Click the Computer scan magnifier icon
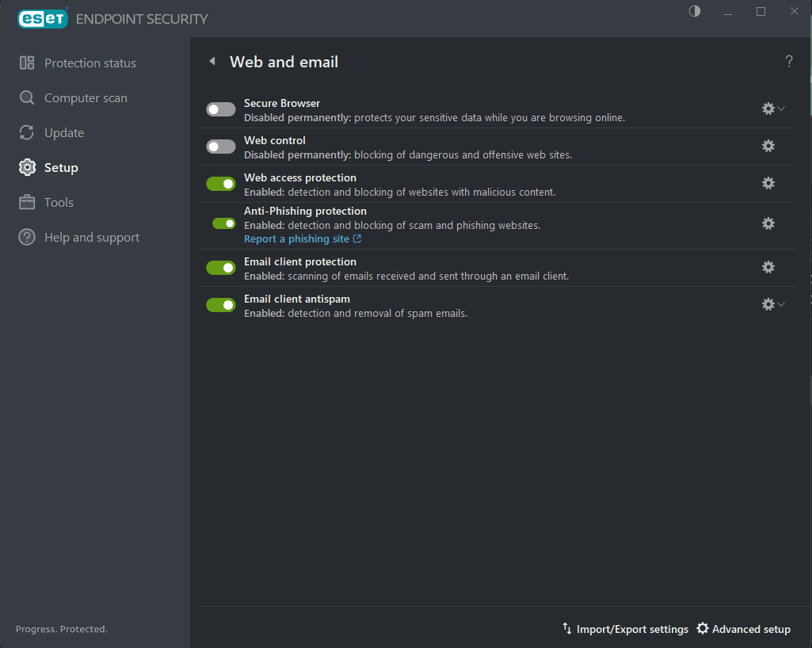The height and width of the screenshot is (648, 812). click(27, 98)
